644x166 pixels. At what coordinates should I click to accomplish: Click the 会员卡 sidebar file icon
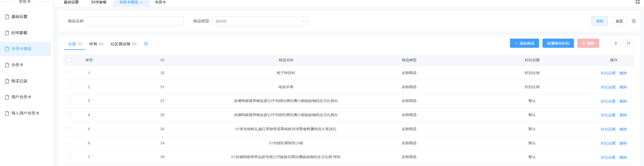(x=7, y=65)
